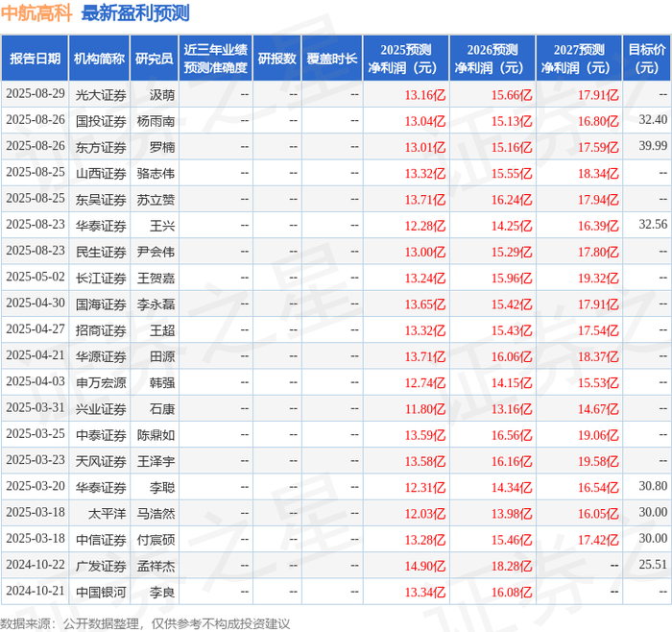This screenshot has width=672, height=632.
Task: Click analyst name 韩强
Action: 162,382
